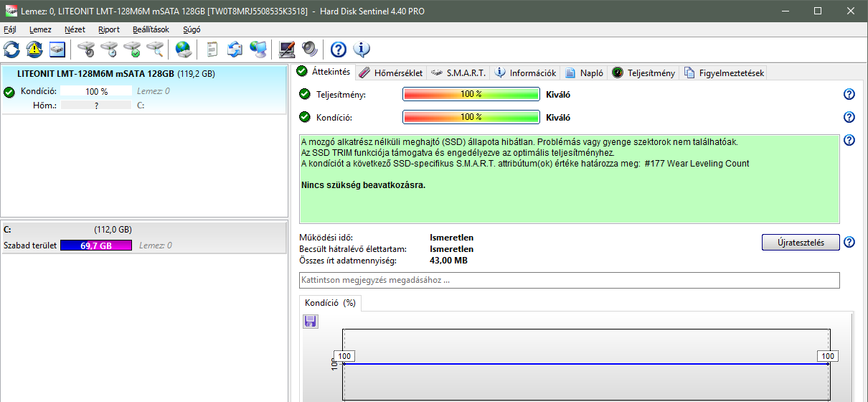The height and width of the screenshot is (402, 868).
Task: Switch to the Hőmérséklet tab
Action: (x=391, y=73)
